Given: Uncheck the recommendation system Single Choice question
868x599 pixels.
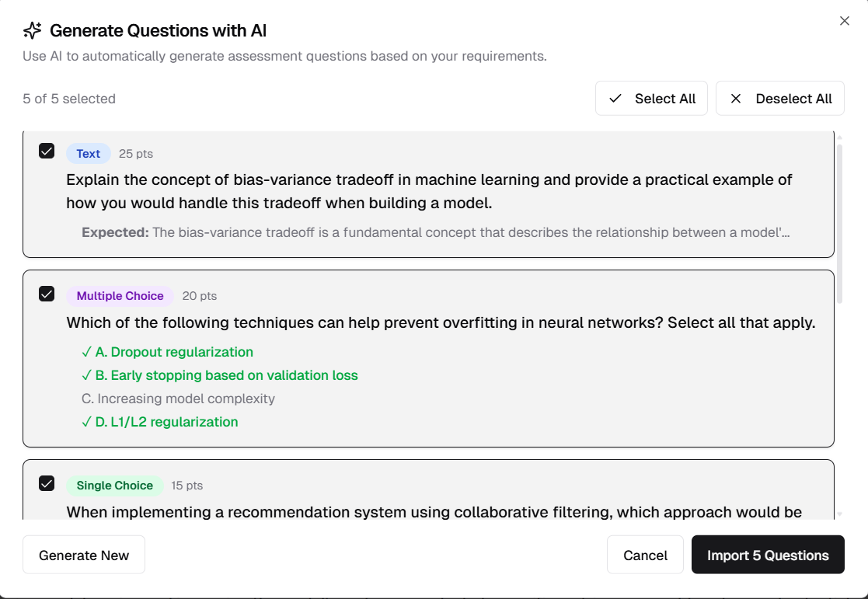Looking at the screenshot, I should coord(47,482).
